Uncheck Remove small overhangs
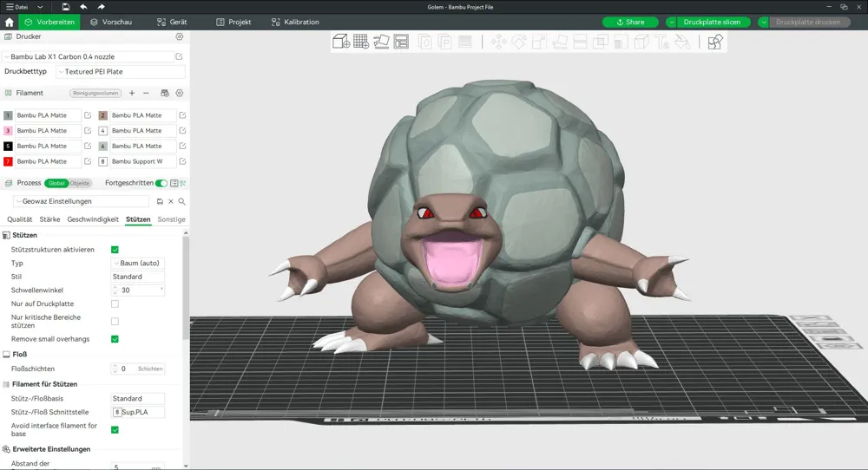Image resolution: width=868 pixels, height=470 pixels. tap(115, 339)
